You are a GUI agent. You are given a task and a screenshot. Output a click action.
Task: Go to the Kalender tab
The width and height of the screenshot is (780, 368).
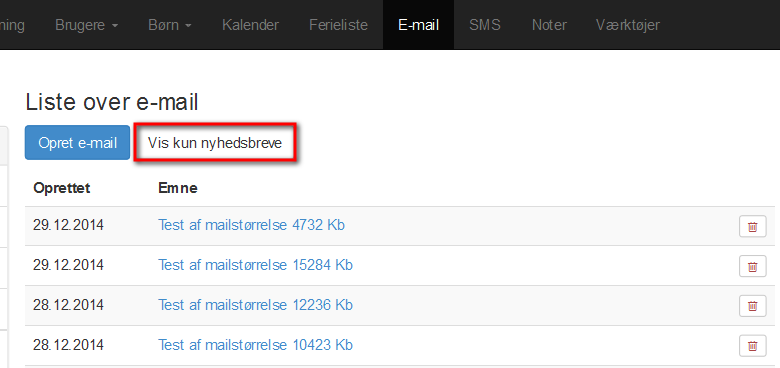click(x=250, y=25)
